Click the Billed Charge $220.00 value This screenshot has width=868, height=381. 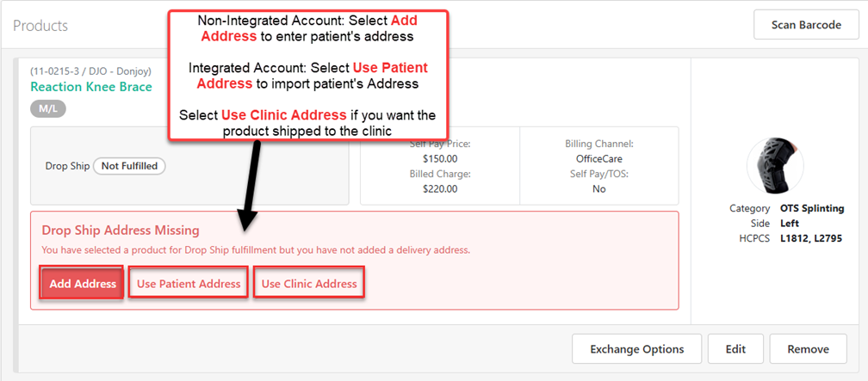point(441,189)
